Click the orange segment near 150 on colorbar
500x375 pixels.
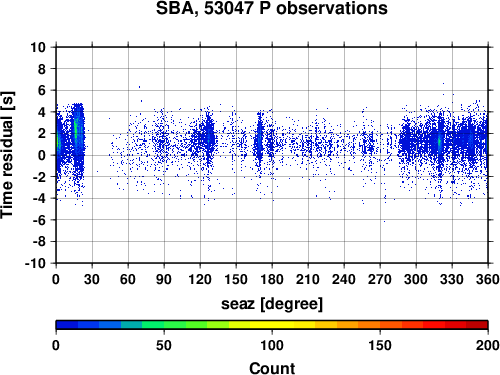point(380,325)
